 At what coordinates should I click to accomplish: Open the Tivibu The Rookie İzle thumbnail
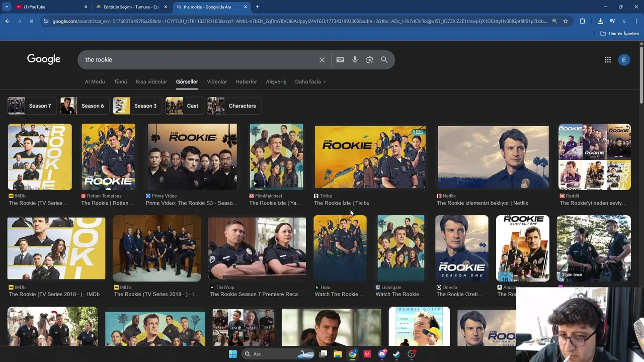(370, 157)
